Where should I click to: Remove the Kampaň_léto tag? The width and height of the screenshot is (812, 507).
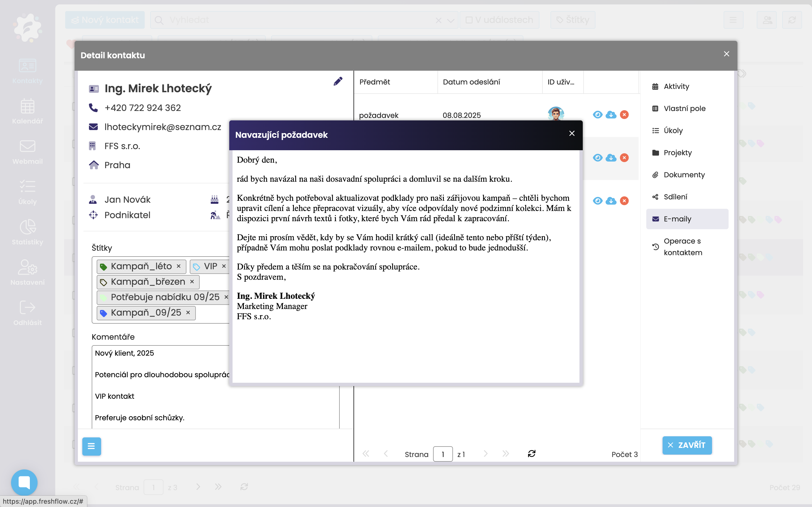[179, 266]
